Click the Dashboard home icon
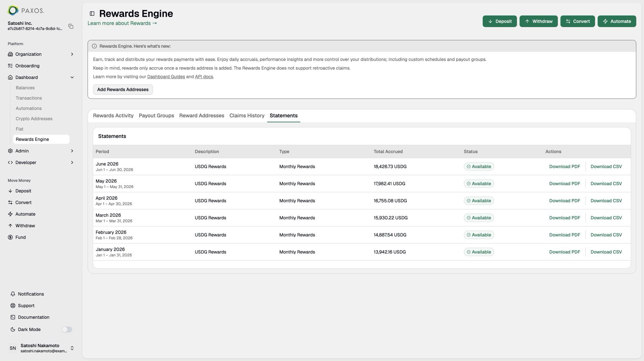Viewport: 644px width, 361px height. point(10,77)
